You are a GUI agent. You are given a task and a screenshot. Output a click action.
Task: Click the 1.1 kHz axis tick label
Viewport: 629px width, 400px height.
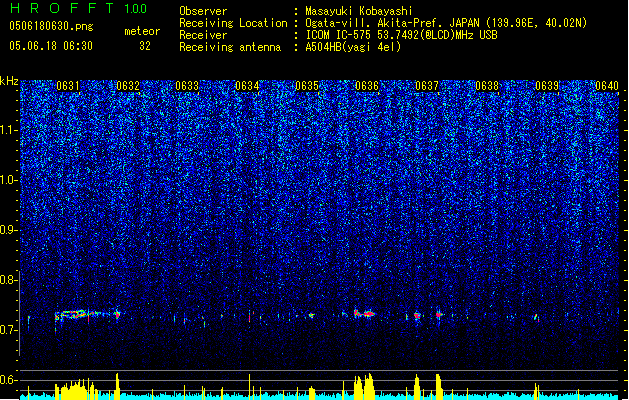[8, 131]
